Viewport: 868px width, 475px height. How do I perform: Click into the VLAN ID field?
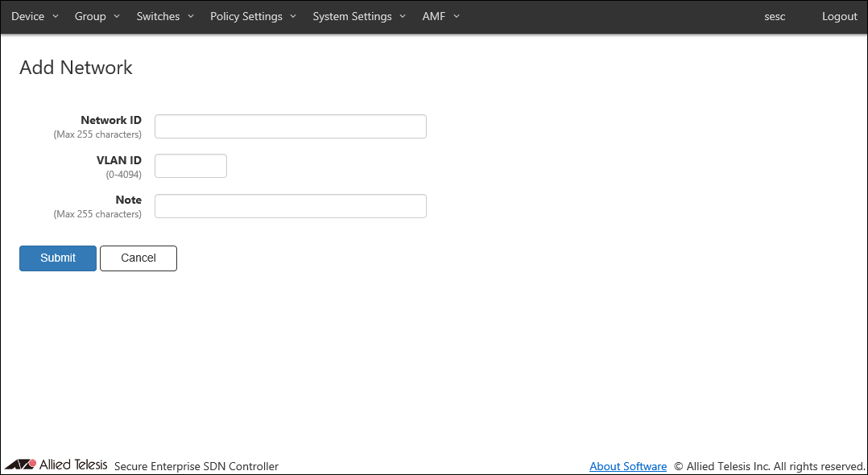coord(191,166)
